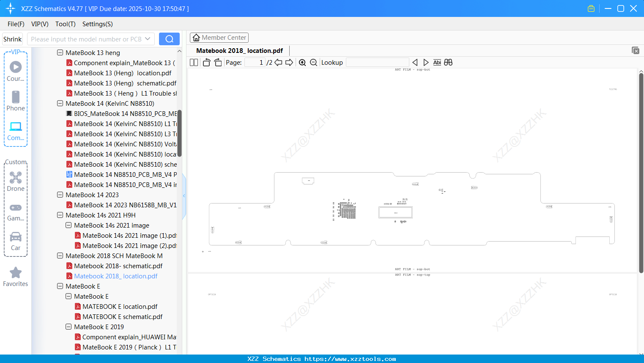Click the page number field
644x363 pixels.
tap(255, 63)
